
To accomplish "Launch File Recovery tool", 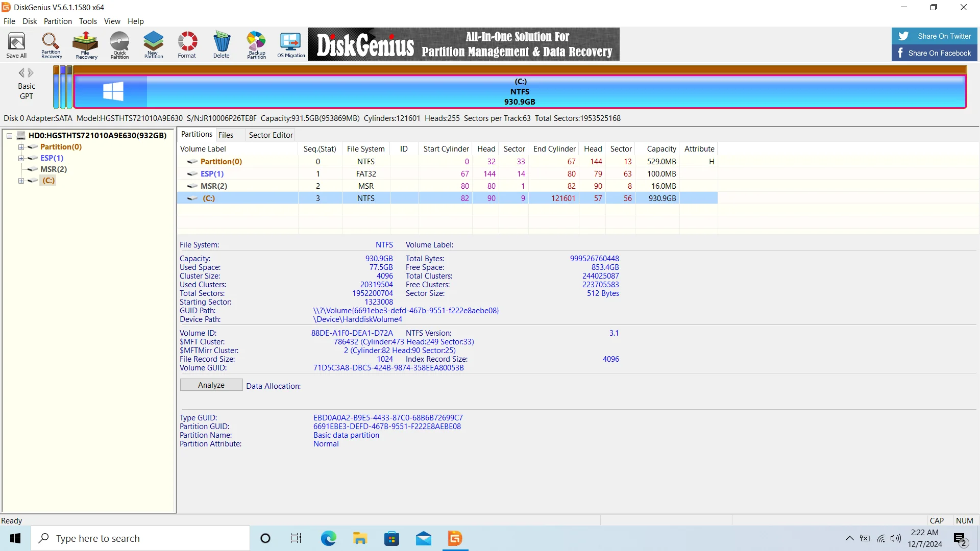I will pyautogui.click(x=86, y=45).
